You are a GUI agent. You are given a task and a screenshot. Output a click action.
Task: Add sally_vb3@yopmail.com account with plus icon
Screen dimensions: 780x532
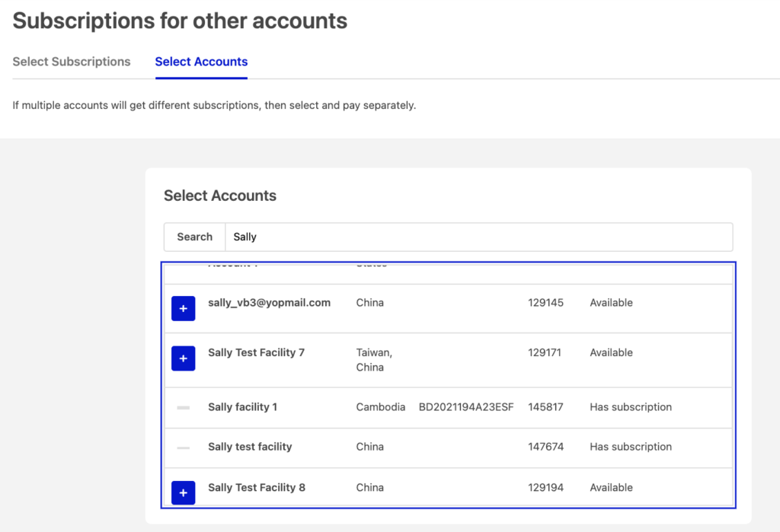[x=183, y=308]
